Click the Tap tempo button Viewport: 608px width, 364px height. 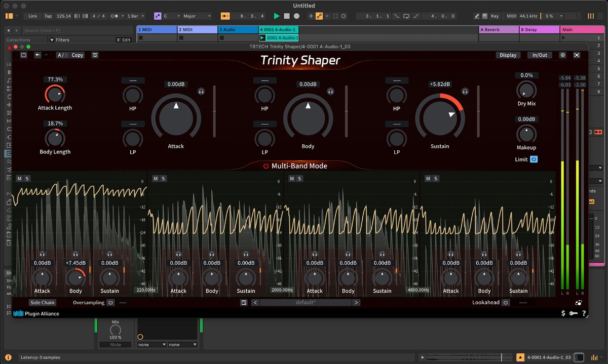(x=48, y=16)
